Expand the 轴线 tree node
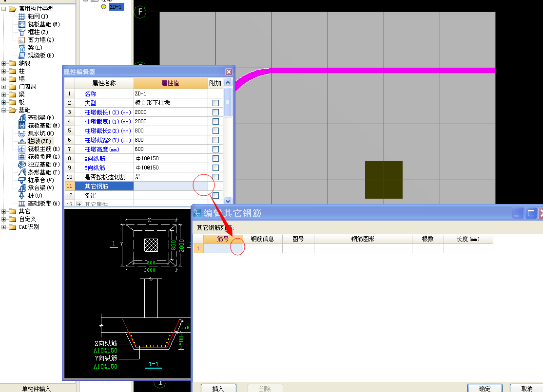 [x=3, y=63]
